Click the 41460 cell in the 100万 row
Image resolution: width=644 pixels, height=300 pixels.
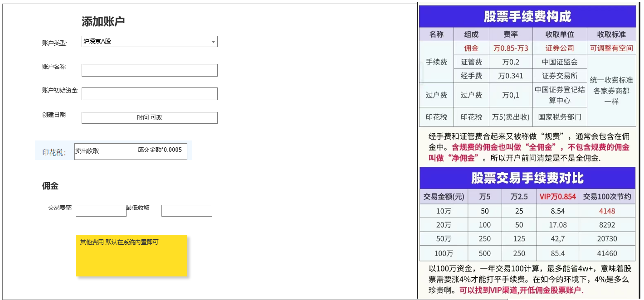point(607,253)
